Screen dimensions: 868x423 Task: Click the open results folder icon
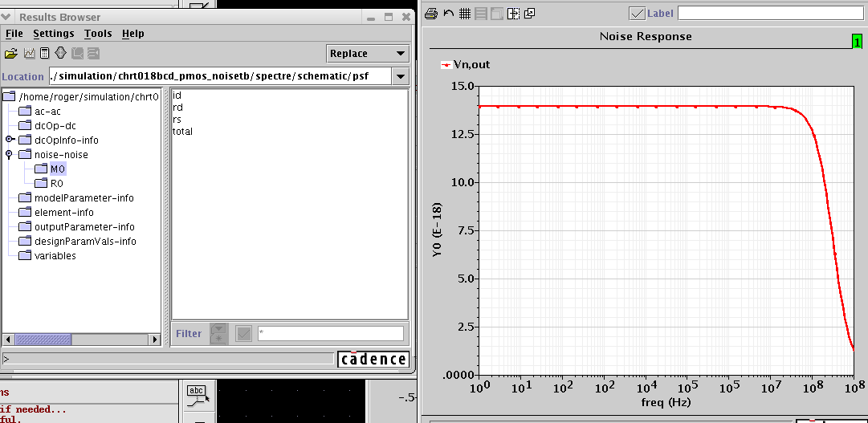click(10, 54)
